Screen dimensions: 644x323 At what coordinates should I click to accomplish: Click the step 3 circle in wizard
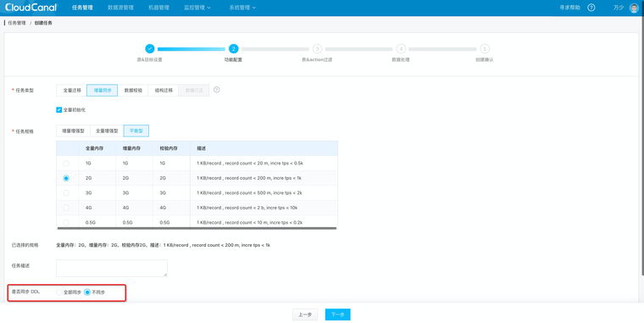(317, 48)
